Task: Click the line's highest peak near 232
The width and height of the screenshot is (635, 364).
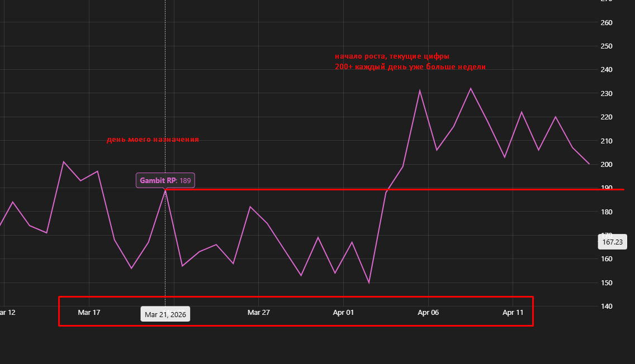Action: 471,88
